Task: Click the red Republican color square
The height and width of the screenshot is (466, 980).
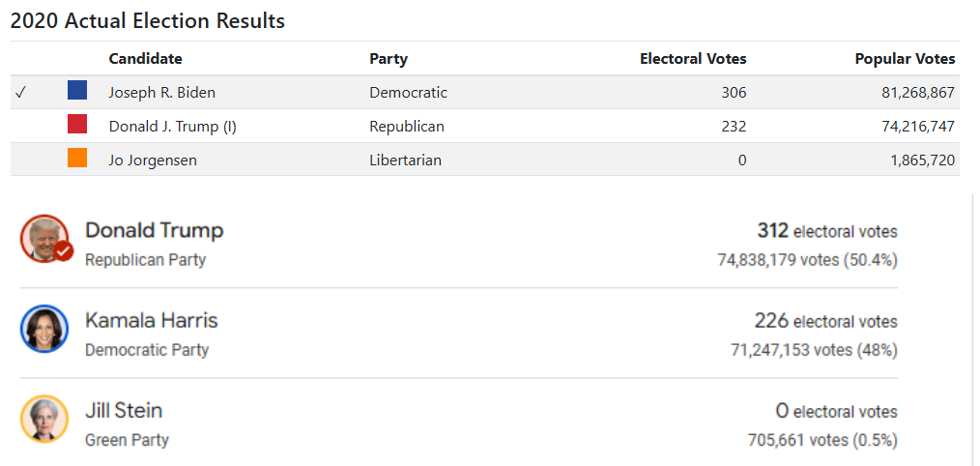Action: pos(77,124)
